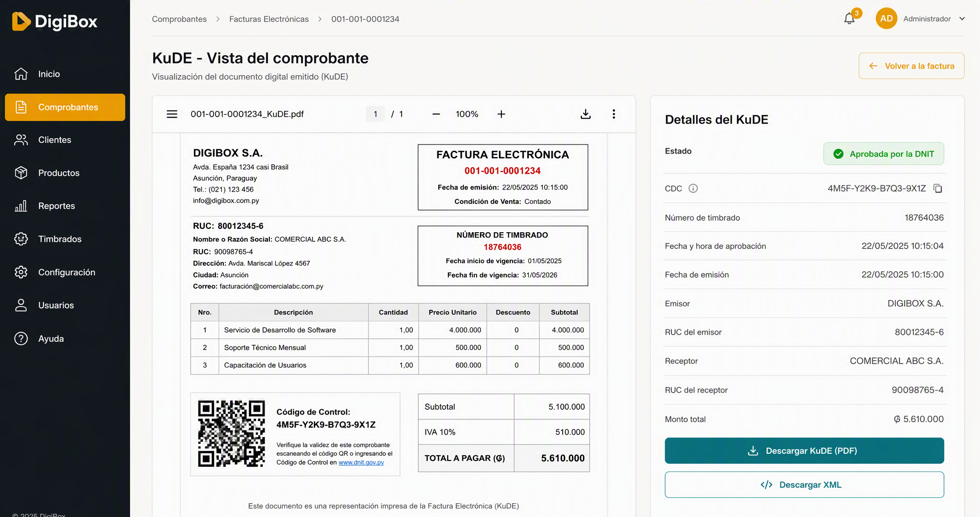This screenshot has width=980, height=517.
Task: Click Volver a la factura button
Action: [911, 66]
